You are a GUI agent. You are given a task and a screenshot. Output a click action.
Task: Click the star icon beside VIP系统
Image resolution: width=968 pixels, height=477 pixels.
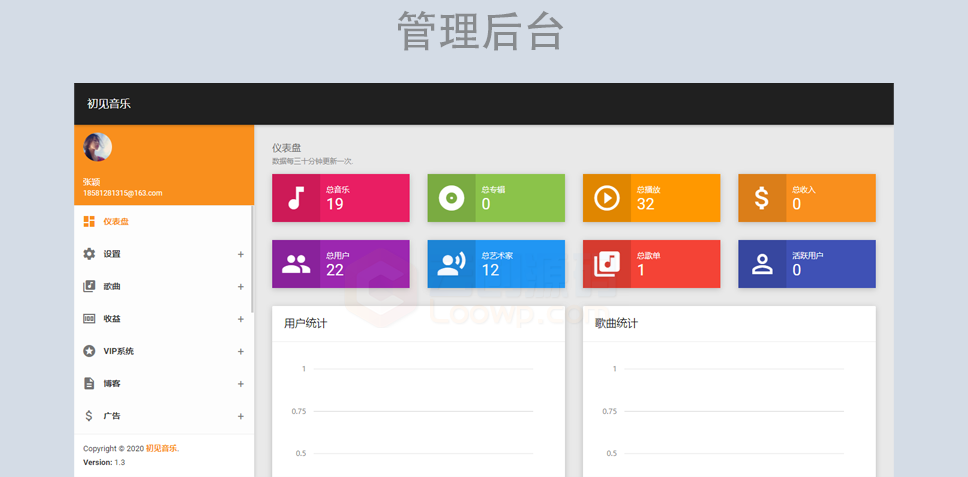89,351
